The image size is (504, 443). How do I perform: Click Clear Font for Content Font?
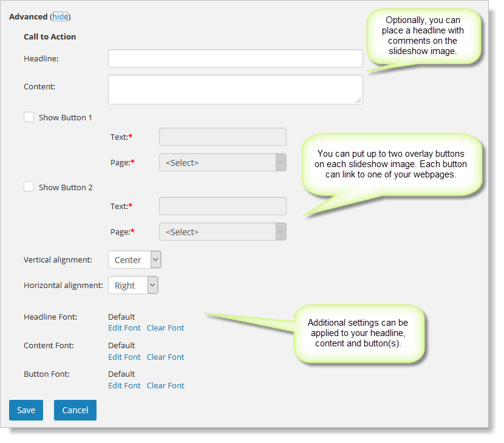tap(166, 357)
